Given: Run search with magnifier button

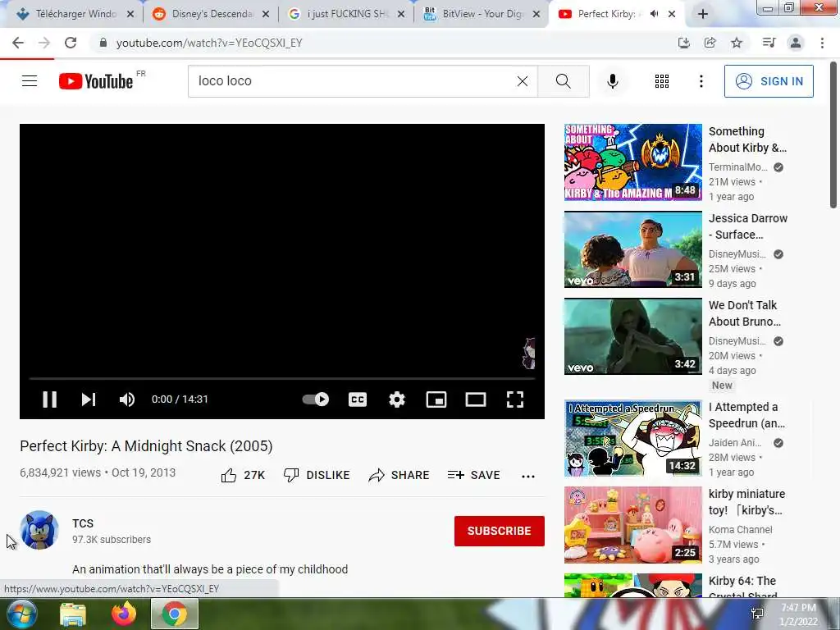Looking at the screenshot, I should coord(563,81).
